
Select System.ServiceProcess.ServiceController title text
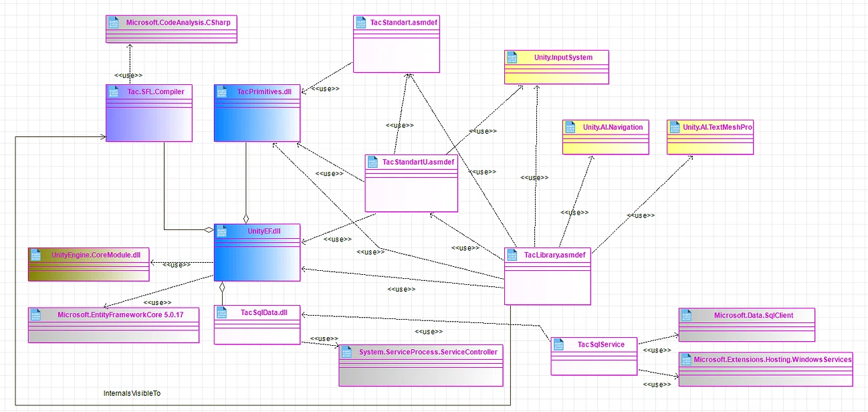[428, 352]
